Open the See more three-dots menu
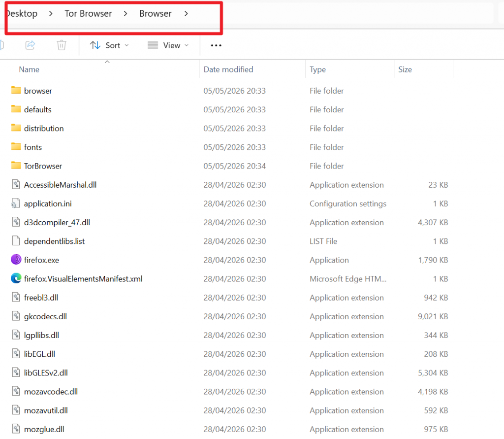The height and width of the screenshot is (439, 504). pos(216,45)
